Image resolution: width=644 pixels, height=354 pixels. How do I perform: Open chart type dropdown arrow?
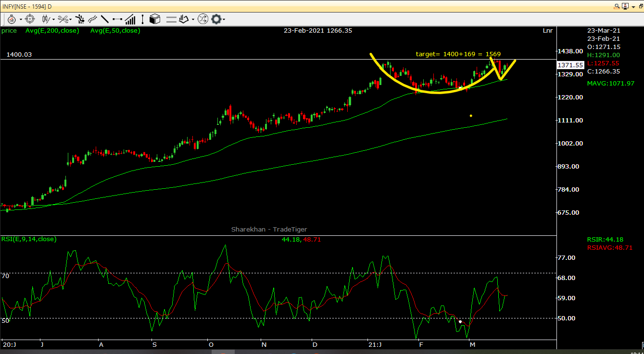tap(53, 20)
